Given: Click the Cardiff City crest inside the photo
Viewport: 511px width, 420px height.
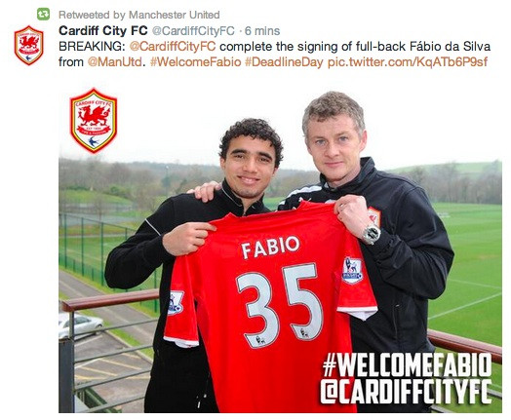Looking at the screenshot, I should pos(94,121).
